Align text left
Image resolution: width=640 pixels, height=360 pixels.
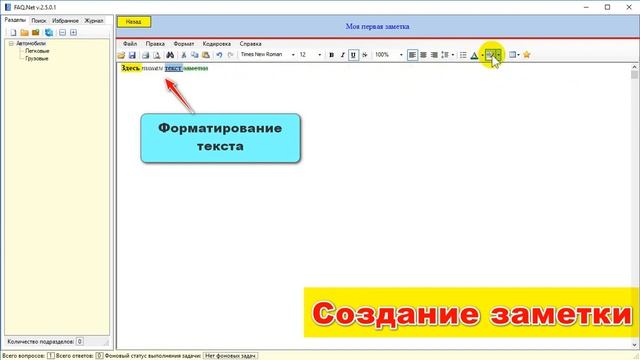tap(413, 55)
